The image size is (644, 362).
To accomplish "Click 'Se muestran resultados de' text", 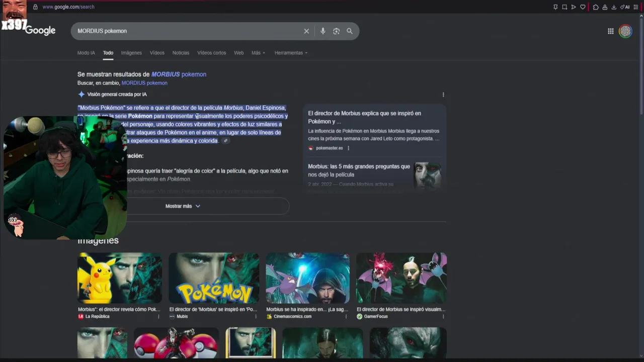I will coord(114,74).
